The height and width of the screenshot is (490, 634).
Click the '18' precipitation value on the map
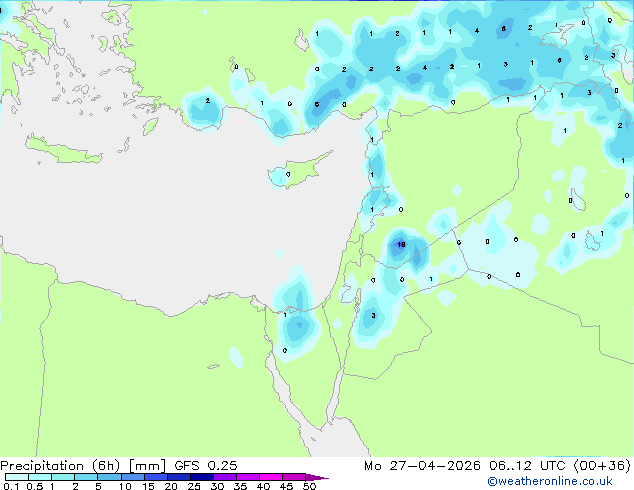coord(401,245)
